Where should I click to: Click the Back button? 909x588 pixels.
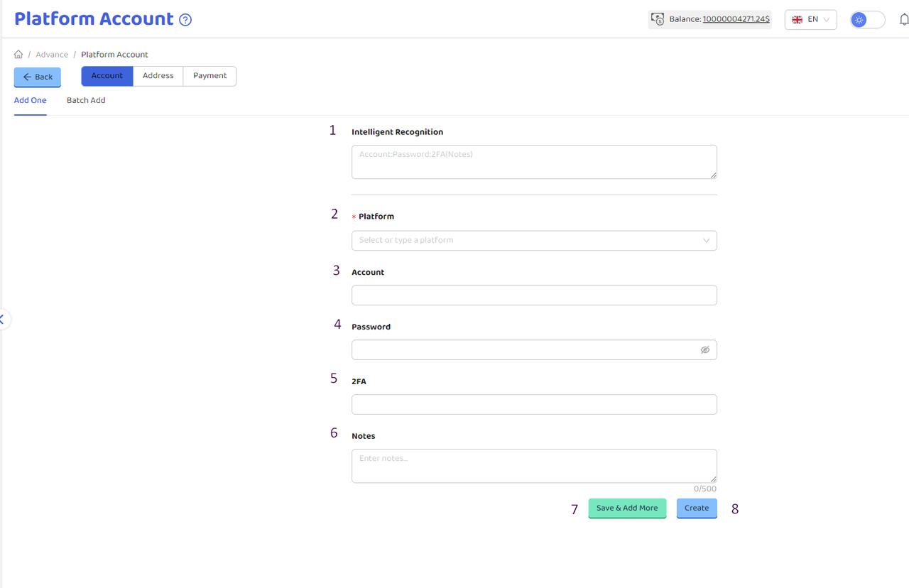38,77
